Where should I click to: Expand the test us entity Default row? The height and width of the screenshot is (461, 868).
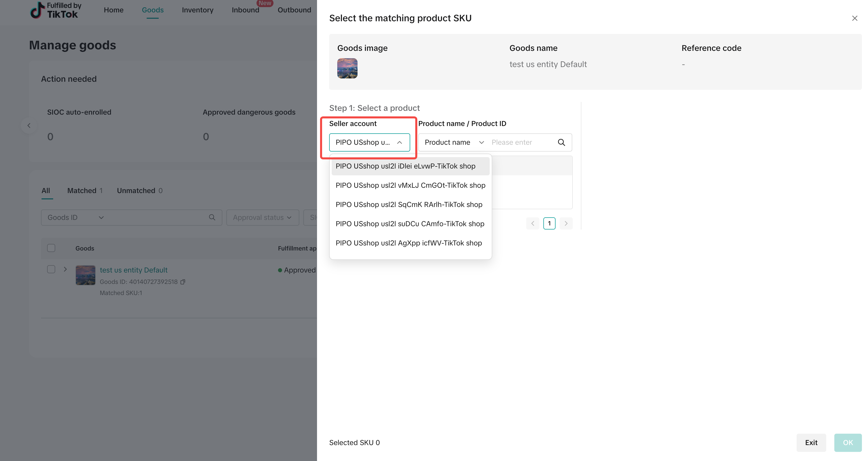pyautogui.click(x=65, y=269)
